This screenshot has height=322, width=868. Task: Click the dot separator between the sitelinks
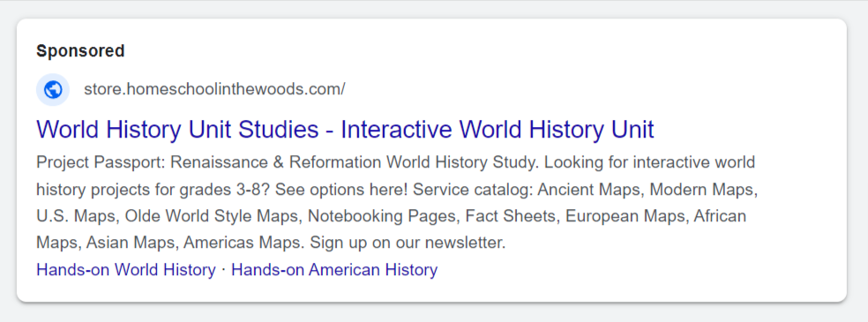tap(224, 270)
